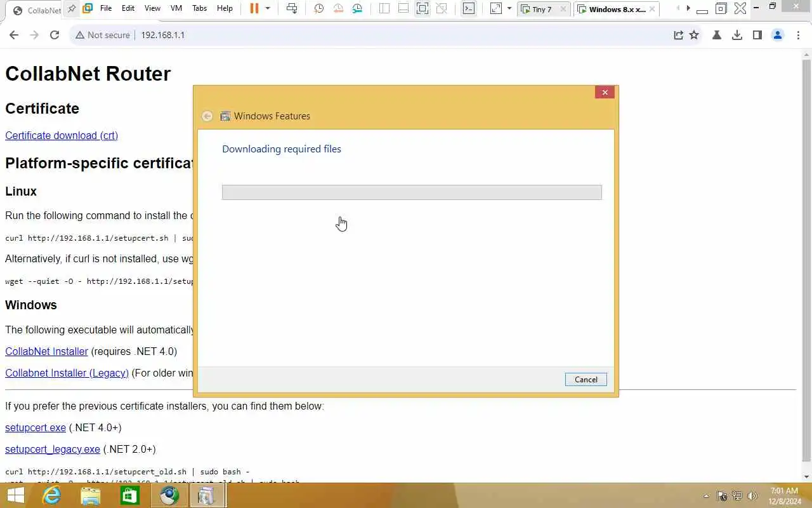The height and width of the screenshot is (508, 812).
Task: Close the Windows Features dialog
Action: (x=605, y=93)
